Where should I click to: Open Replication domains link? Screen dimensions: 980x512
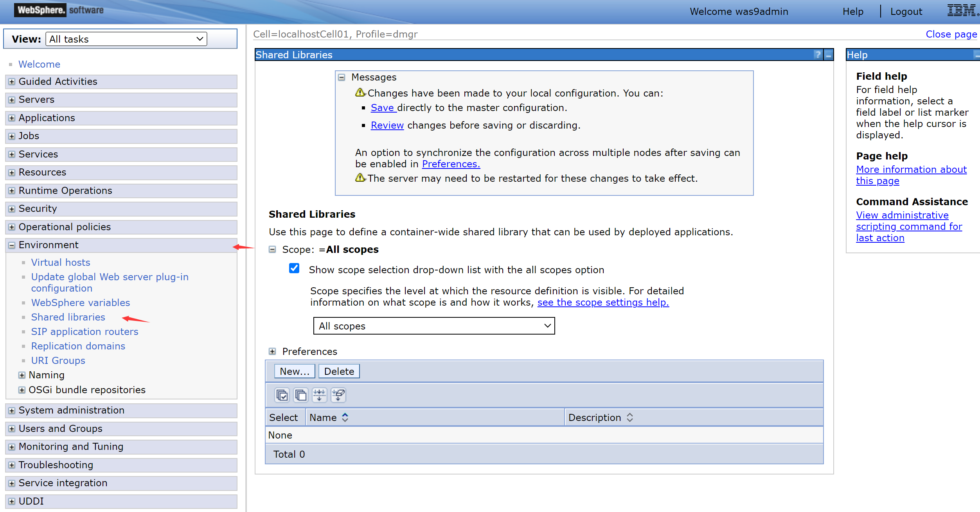[x=78, y=346]
